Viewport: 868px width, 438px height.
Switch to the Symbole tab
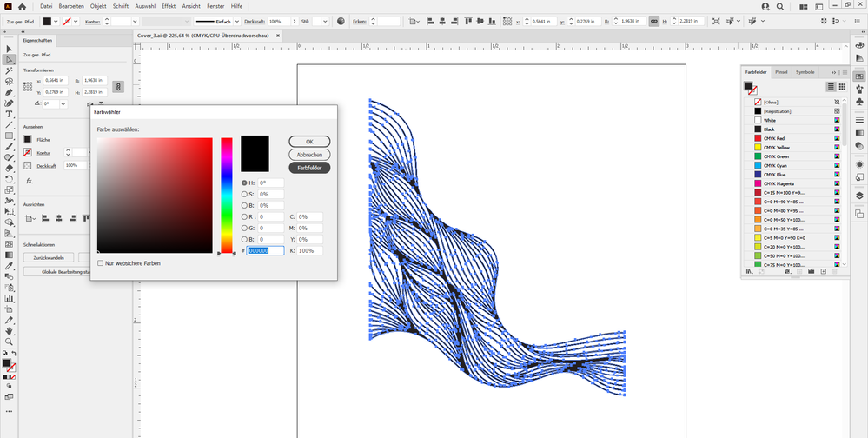click(x=805, y=72)
